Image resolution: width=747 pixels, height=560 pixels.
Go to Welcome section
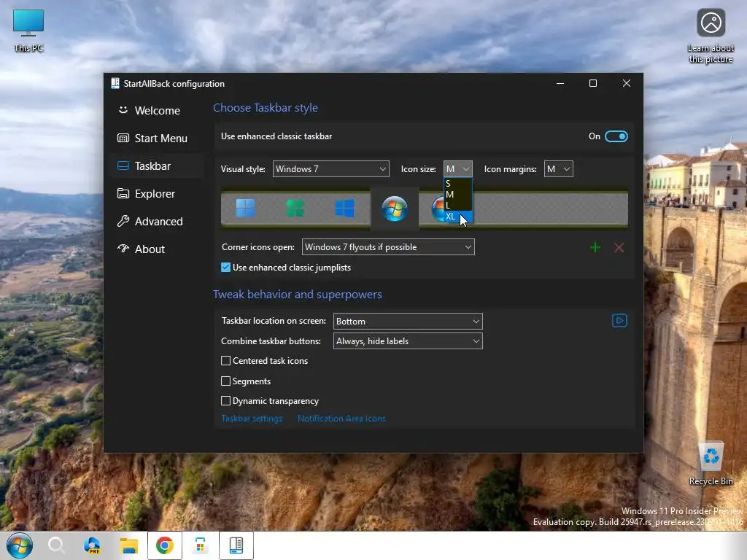157,111
